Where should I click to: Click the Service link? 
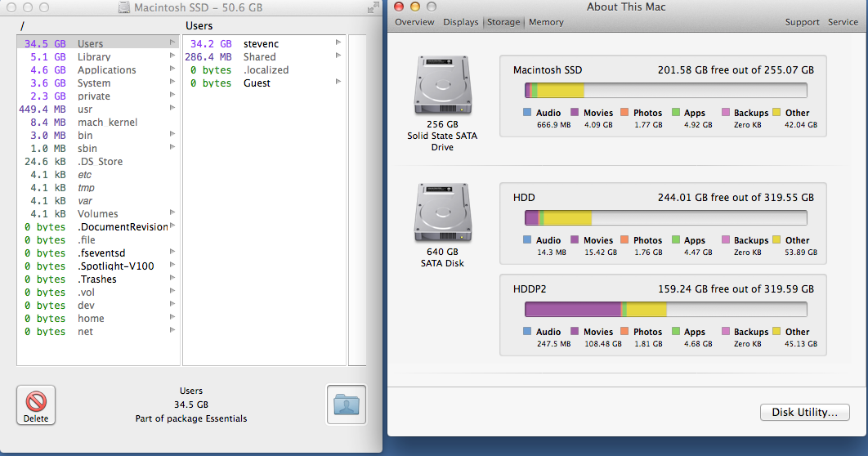coord(843,22)
